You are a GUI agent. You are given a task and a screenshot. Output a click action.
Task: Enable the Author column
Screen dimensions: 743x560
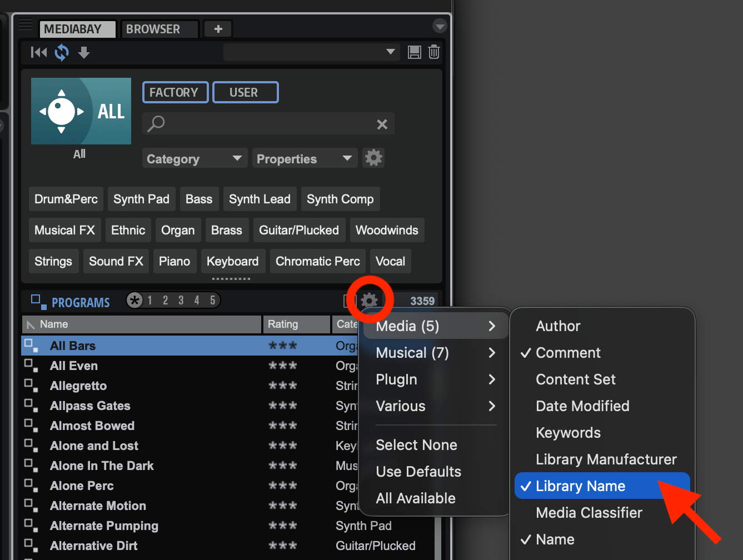602,326
